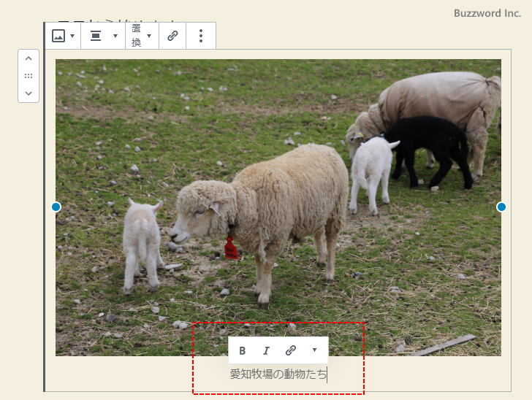Toggle bold in caption toolbar
This screenshot has width=532, height=400.
click(x=243, y=350)
